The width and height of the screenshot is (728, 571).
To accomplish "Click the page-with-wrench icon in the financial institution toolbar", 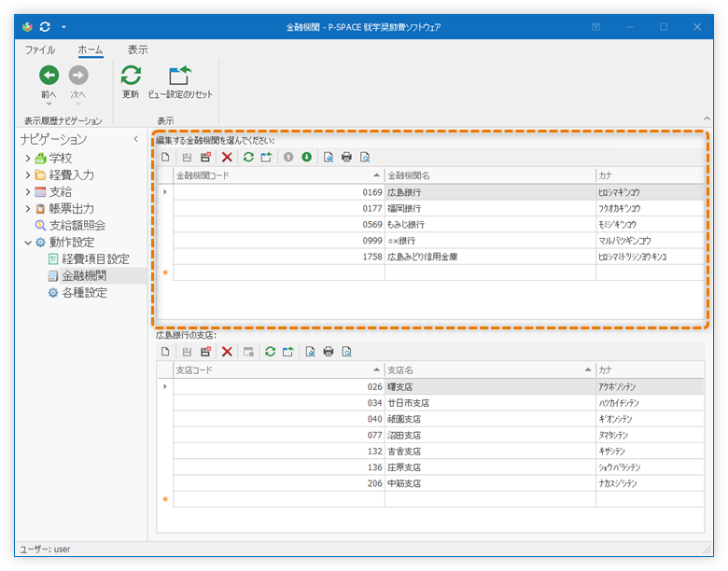I will (x=329, y=158).
